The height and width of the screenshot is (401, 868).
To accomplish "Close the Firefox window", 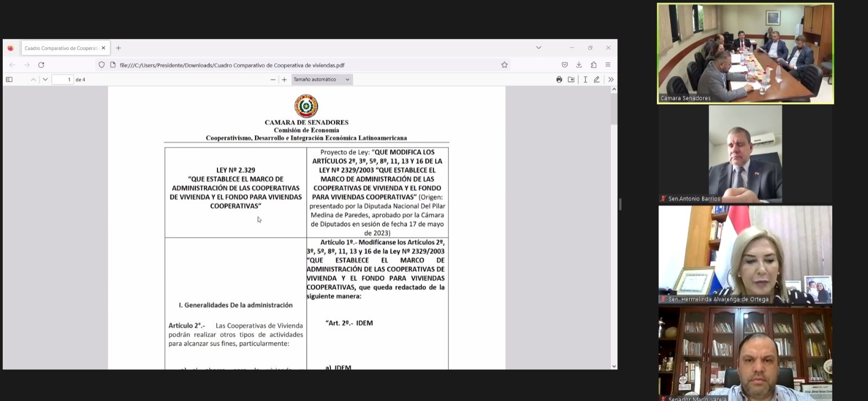I will [608, 48].
